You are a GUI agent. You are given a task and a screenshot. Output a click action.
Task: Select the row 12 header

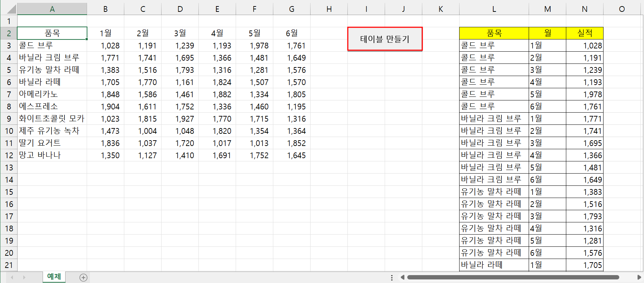(x=9, y=155)
